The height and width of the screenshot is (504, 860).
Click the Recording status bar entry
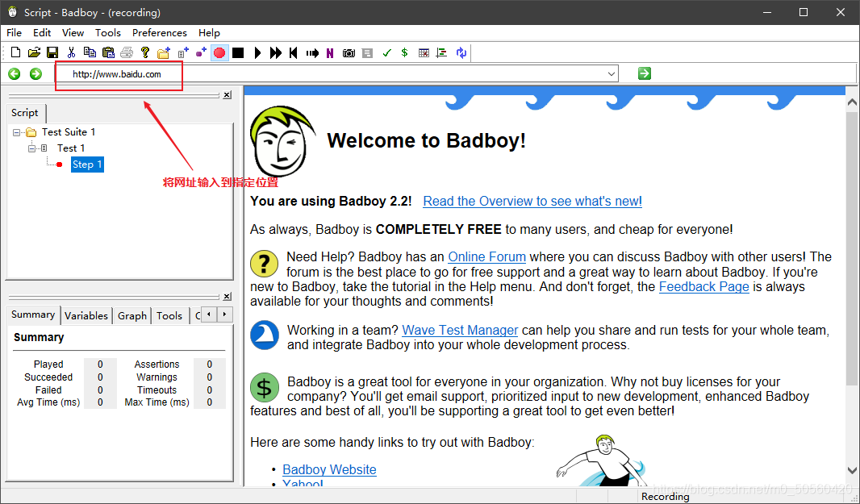[666, 496]
